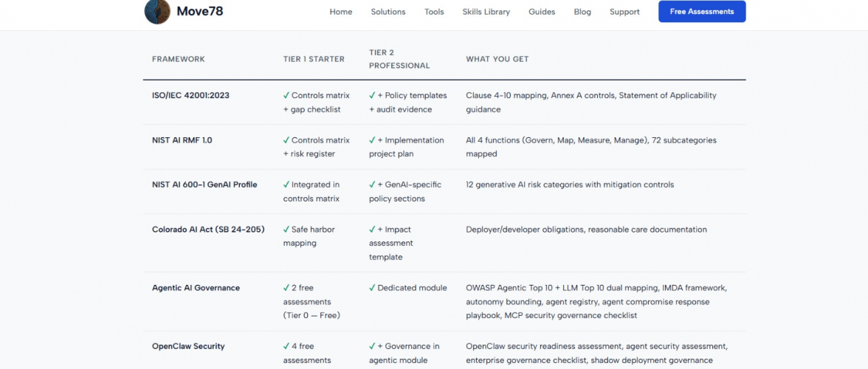Image resolution: width=868 pixels, height=369 pixels.
Task: Click green checkmark beside 'Dedicated module'
Action: [x=373, y=288]
